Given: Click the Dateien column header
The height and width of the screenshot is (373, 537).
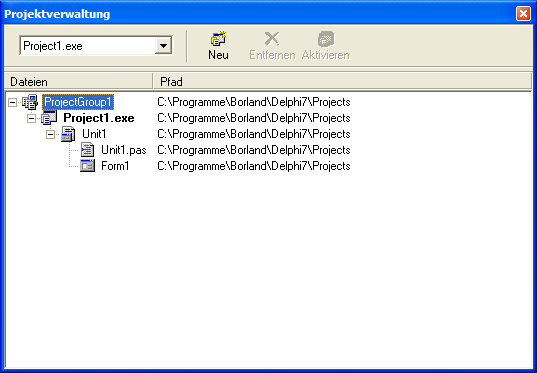Looking at the screenshot, I should pyautogui.click(x=78, y=82).
